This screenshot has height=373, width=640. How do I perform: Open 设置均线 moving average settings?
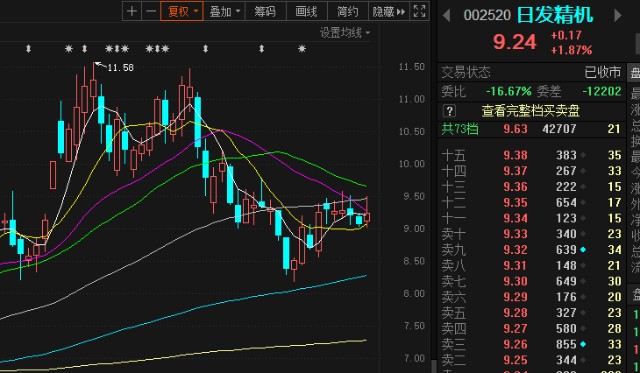tap(345, 33)
